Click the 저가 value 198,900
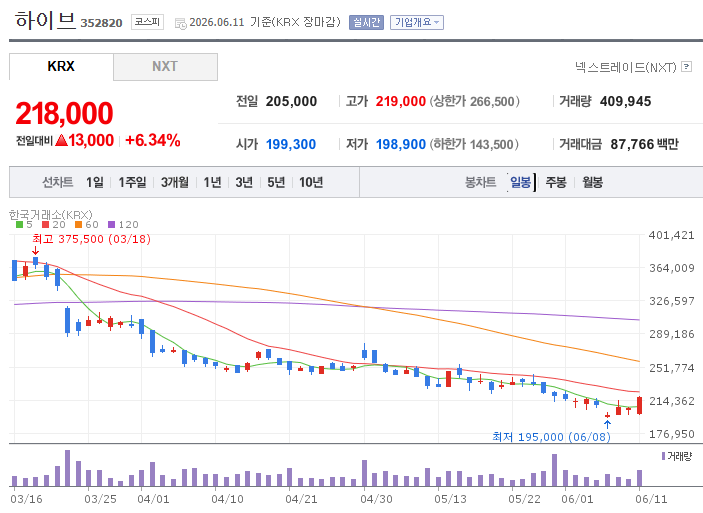This screenshot has width=703, height=513. pyautogui.click(x=401, y=144)
